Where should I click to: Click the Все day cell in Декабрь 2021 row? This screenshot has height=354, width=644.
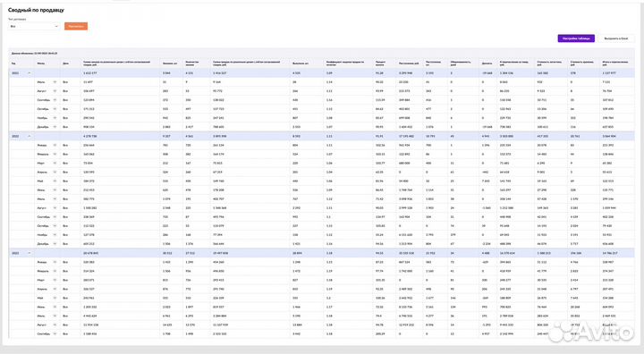click(65, 127)
